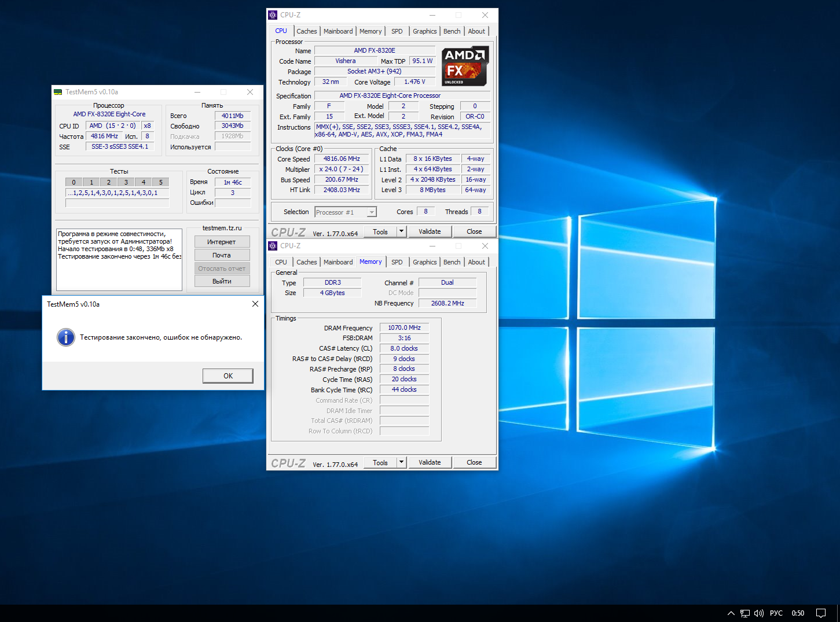The image size is (840, 622).
Task: Click the Всего memory value 4011Mb in TestMem5
Action: pyautogui.click(x=233, y=116)
